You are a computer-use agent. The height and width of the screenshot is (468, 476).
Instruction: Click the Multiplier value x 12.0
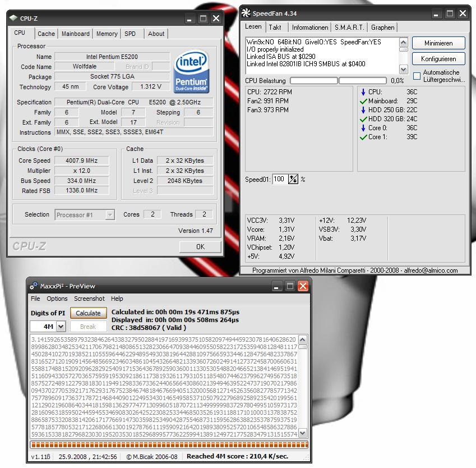click(81, 171)
